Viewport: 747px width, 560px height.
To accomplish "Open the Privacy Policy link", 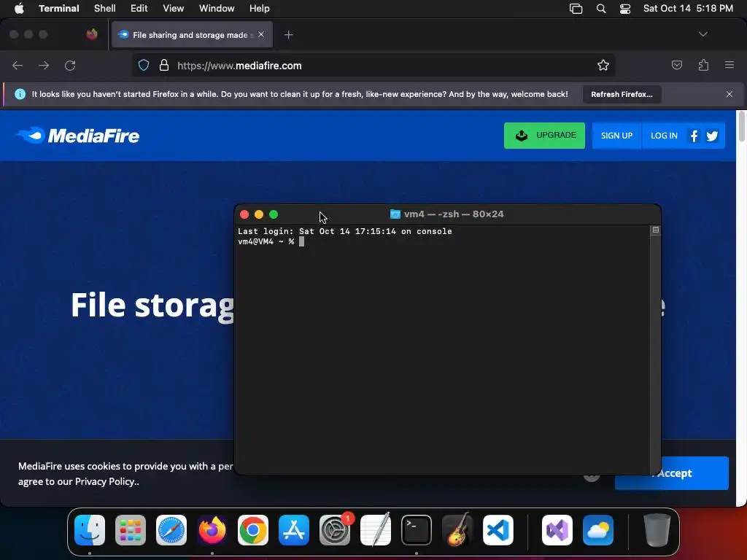I will click(x=106, y=481).
